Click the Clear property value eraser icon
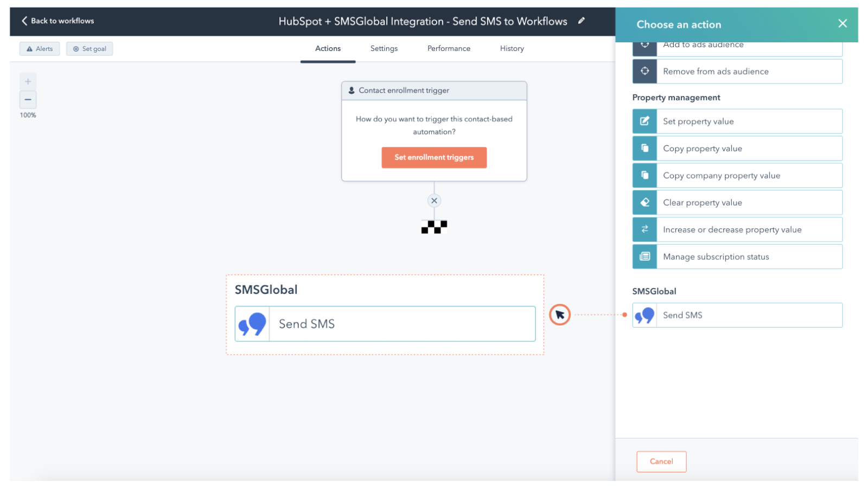The image size is (868, 488). point(644,202)
